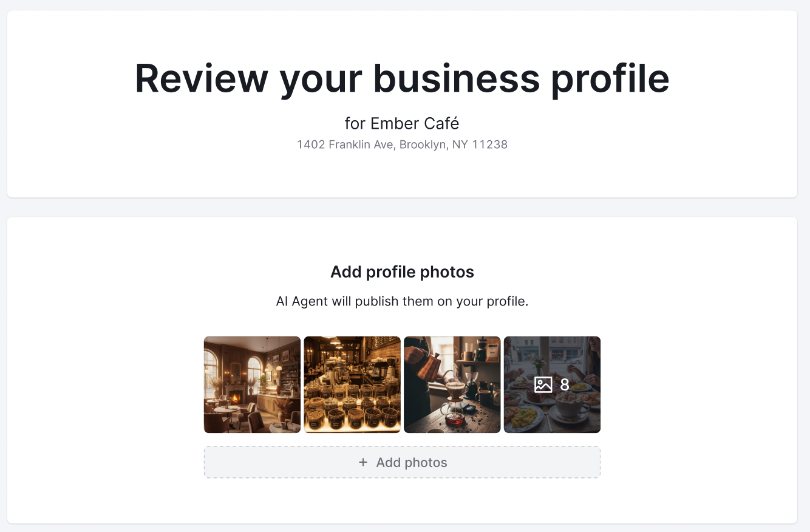Viewport: 810px width, 532px height.
Task: Click the 1402 Franklin Ave address text
Action: 402,145
